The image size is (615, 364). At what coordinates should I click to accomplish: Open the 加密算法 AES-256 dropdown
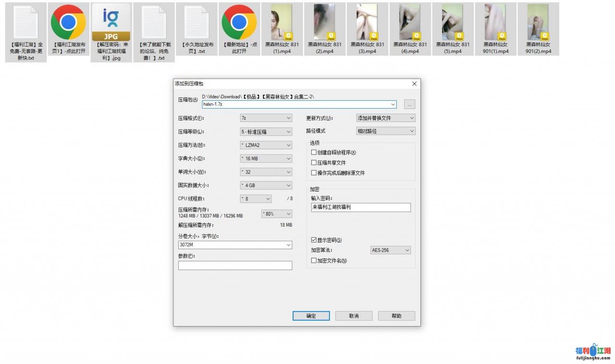pos(390,250)
